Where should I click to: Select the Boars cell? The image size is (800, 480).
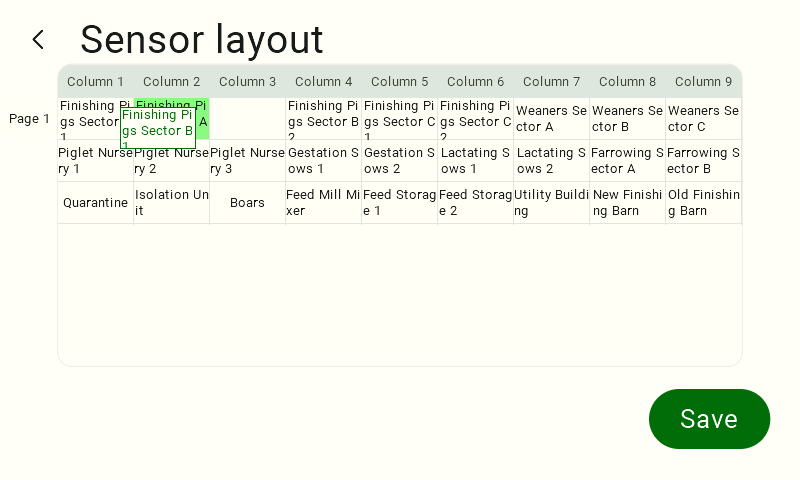pyautogui.click(x=247, y=203)
